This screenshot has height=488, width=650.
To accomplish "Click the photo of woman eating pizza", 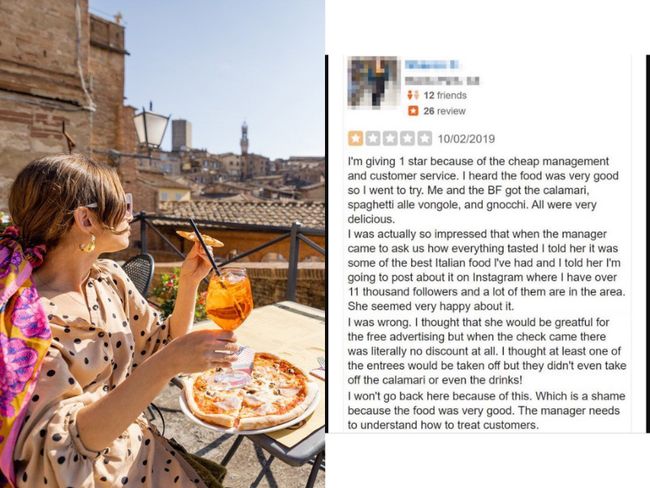I will [x=162, y=244].
